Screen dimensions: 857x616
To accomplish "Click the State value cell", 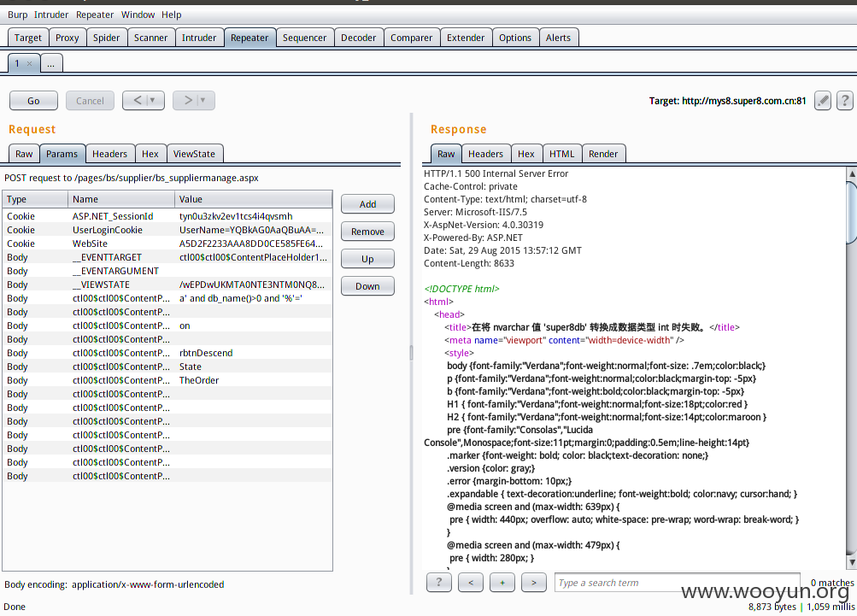I will coord(254,367).
